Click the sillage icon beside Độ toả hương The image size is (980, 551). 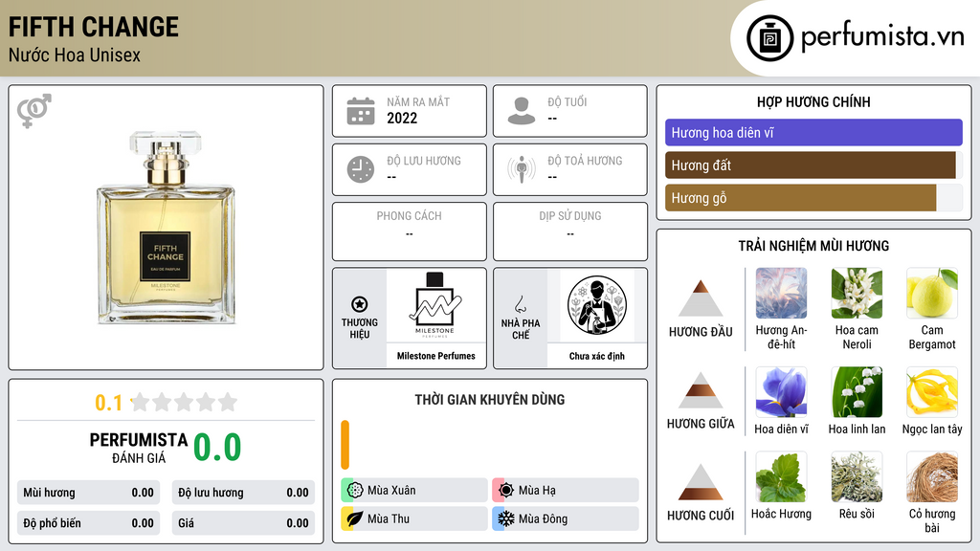(522, 169)
